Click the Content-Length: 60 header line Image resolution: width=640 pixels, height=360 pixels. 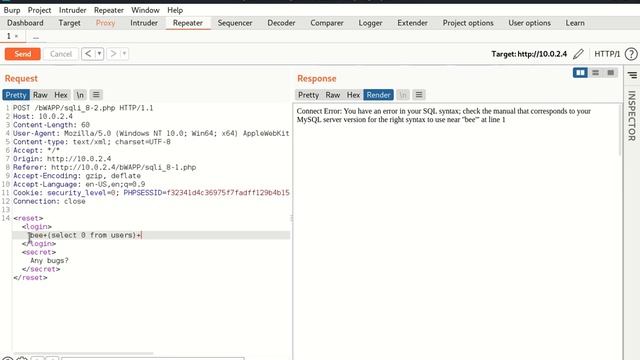(x=51, y=125)
